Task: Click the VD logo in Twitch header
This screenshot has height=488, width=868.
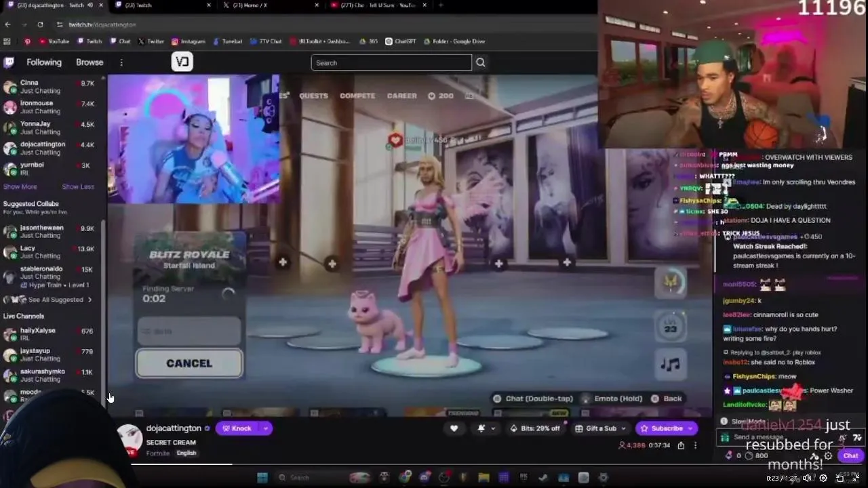Action: click(x=182, y=62)
